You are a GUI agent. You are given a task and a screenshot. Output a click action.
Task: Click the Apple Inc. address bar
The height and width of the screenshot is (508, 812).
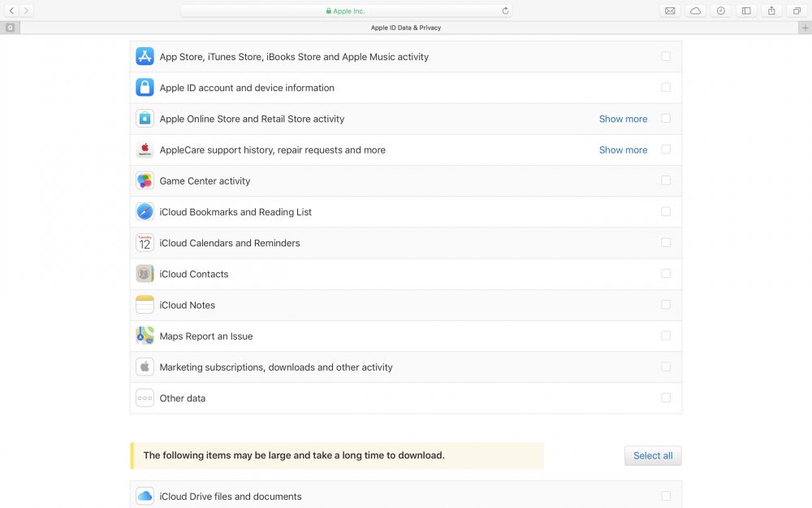pyautogui.click(x=346, y=11)
